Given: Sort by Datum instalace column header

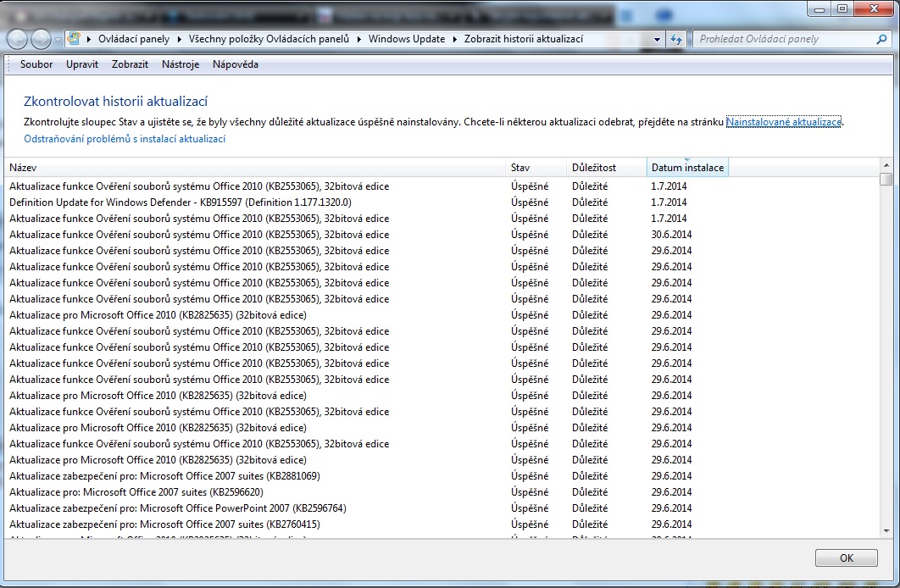Looking at the screenshot, I should click(687, 168).
